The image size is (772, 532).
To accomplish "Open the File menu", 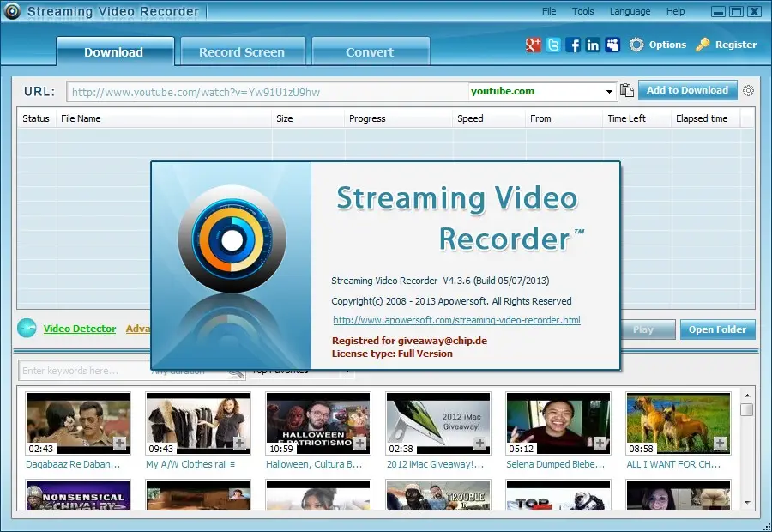I will pos(549,11).
